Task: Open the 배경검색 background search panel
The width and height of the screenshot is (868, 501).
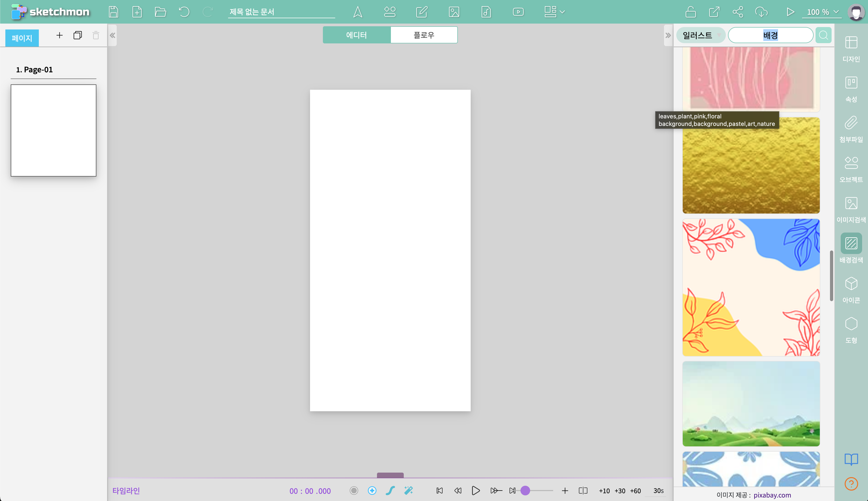Action: 851,248
